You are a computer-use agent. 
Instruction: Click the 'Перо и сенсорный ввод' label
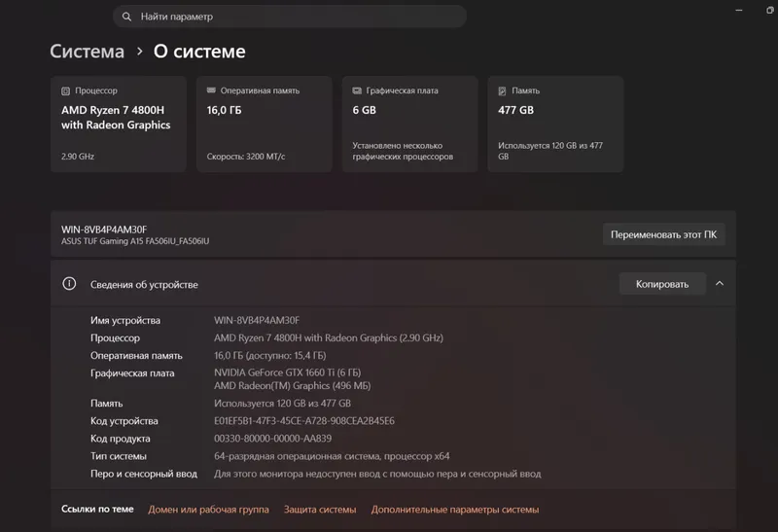[x=144, y=474]
